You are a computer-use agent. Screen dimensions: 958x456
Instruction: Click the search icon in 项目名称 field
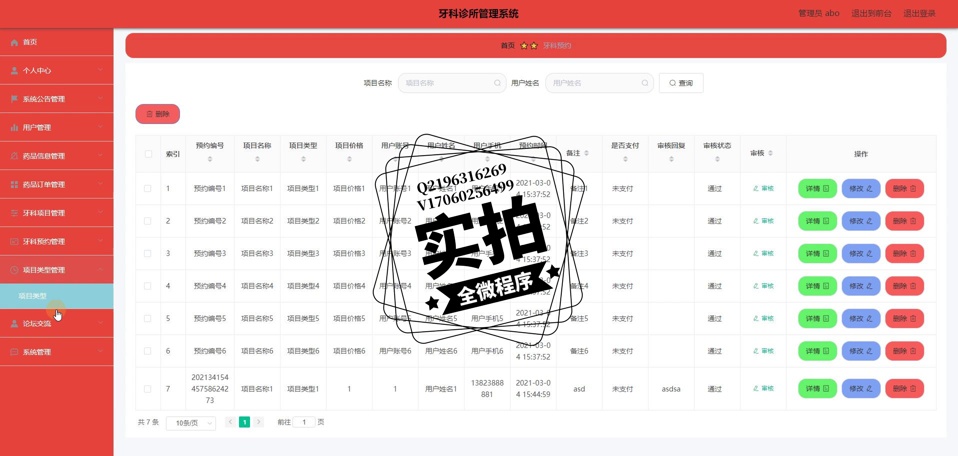(497, 83)
